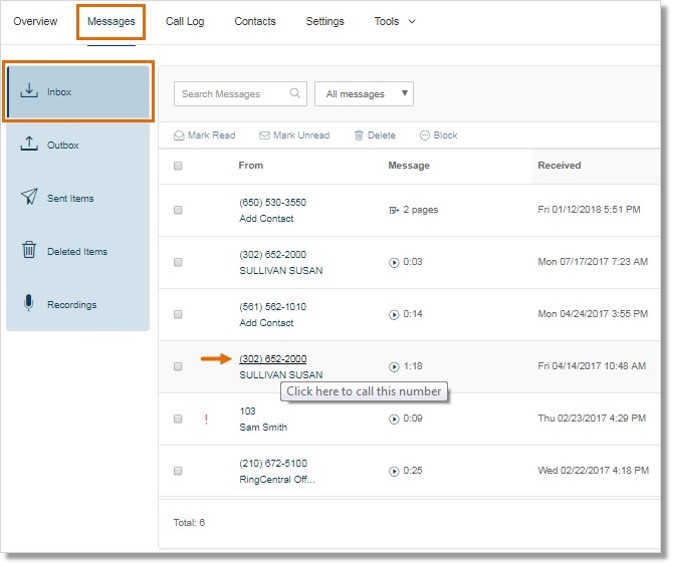
Task: Click the Block button label
Action: click(446, 135)
